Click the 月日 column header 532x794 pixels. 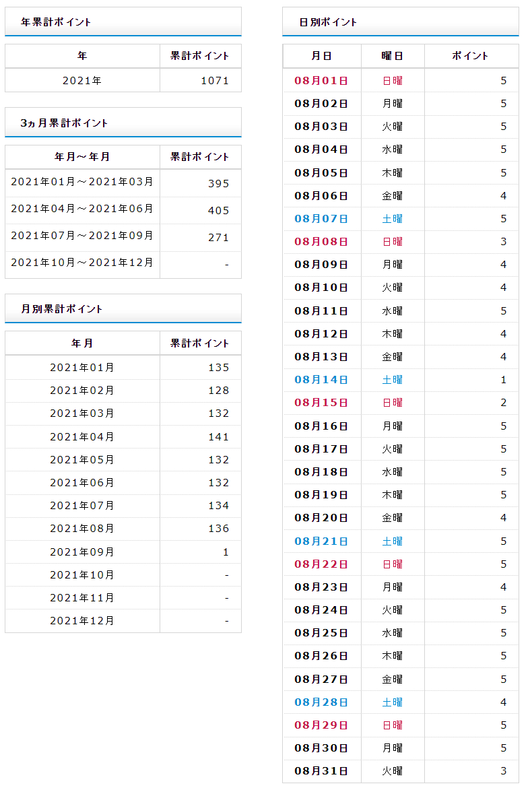pos(322,56)
